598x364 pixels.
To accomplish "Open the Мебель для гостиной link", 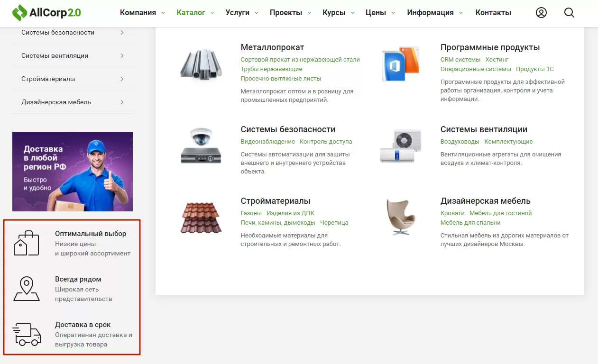I will point(500,213).
